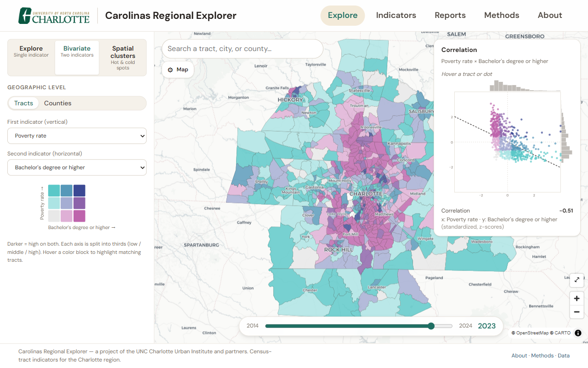Click the year slider handle at 2023
Screen dimensions: 588x368
pyautogui.click(x=431, y=326)
